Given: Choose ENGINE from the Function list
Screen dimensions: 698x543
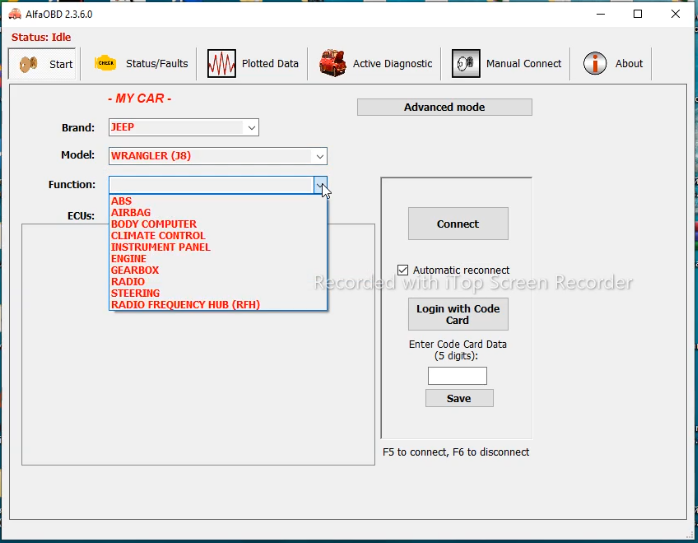Looking at the screenshot, I should coord(218,259).
